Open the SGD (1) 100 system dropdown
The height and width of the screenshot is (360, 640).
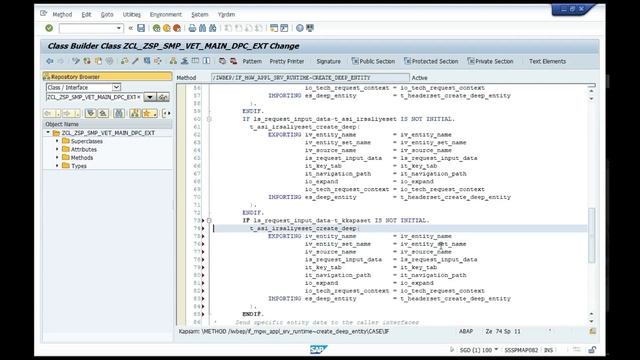tap(496, 349)
